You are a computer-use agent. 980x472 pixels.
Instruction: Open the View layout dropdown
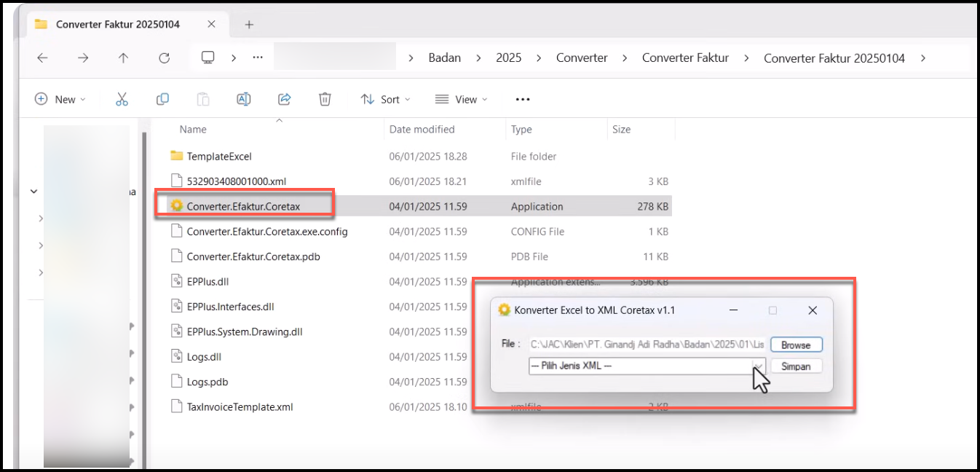tap(462, 99)
